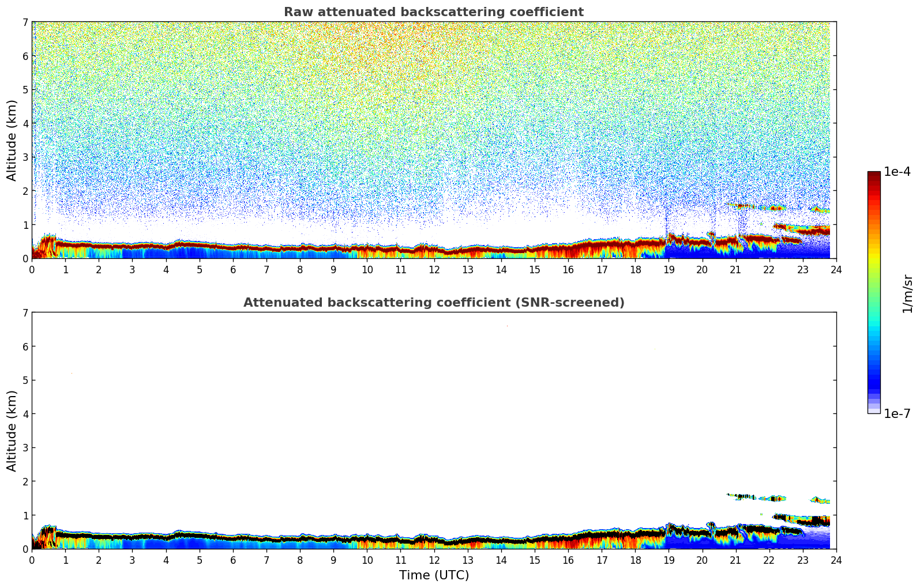Click the 5 km tick label on top plot
Viewport: 920px width, 588px height.
[x=25, y=90]
